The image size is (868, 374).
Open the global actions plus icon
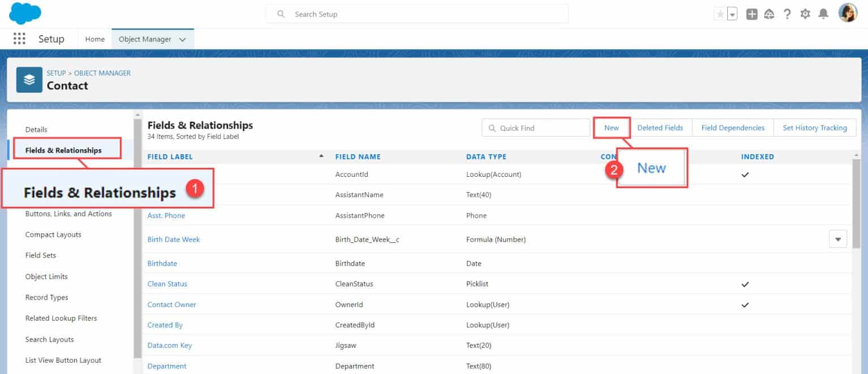752,15
